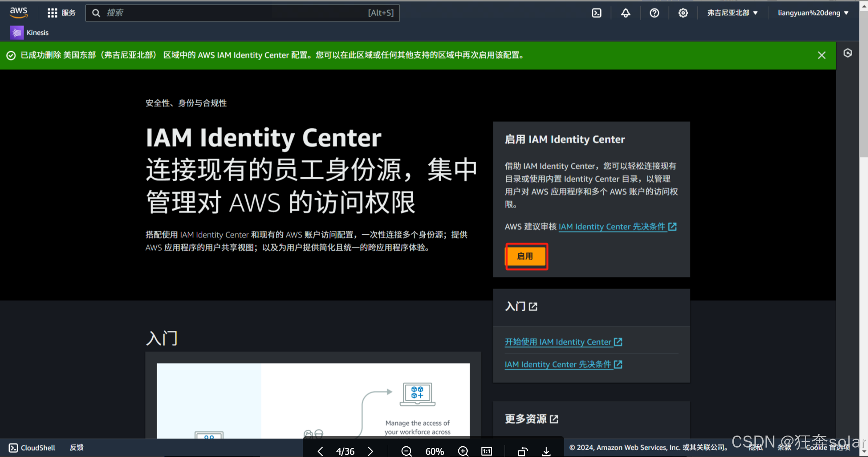
Task: Click the external-link icon beside 开始使用 IAM Identity Center
Action: 618,342
